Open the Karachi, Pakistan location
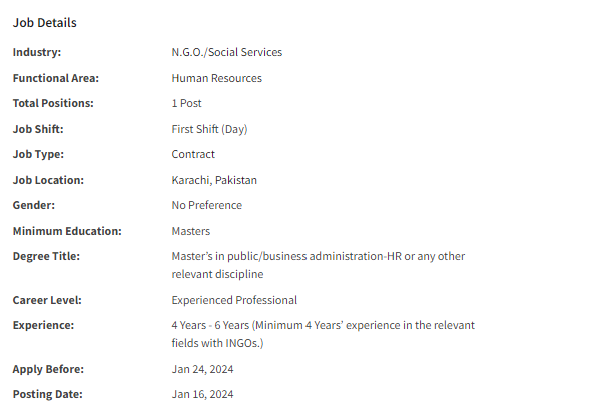609x417 pixels. 214,180
